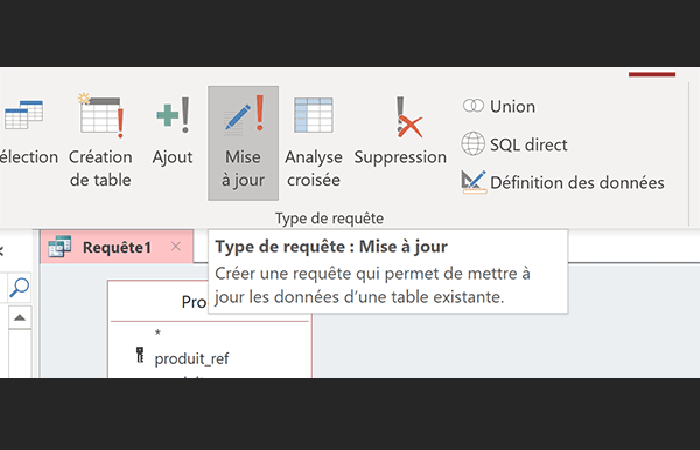Click the table box title bar

coord(210,301)
